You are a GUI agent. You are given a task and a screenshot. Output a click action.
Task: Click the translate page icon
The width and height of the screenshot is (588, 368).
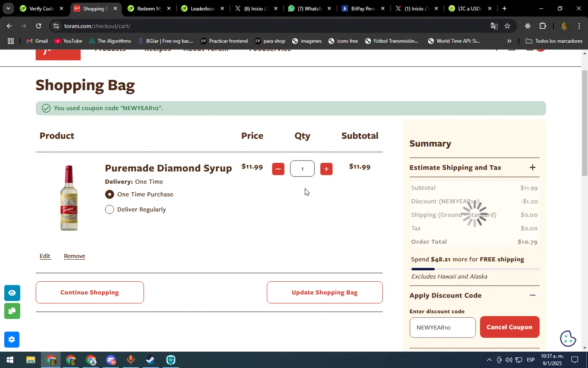494,26
